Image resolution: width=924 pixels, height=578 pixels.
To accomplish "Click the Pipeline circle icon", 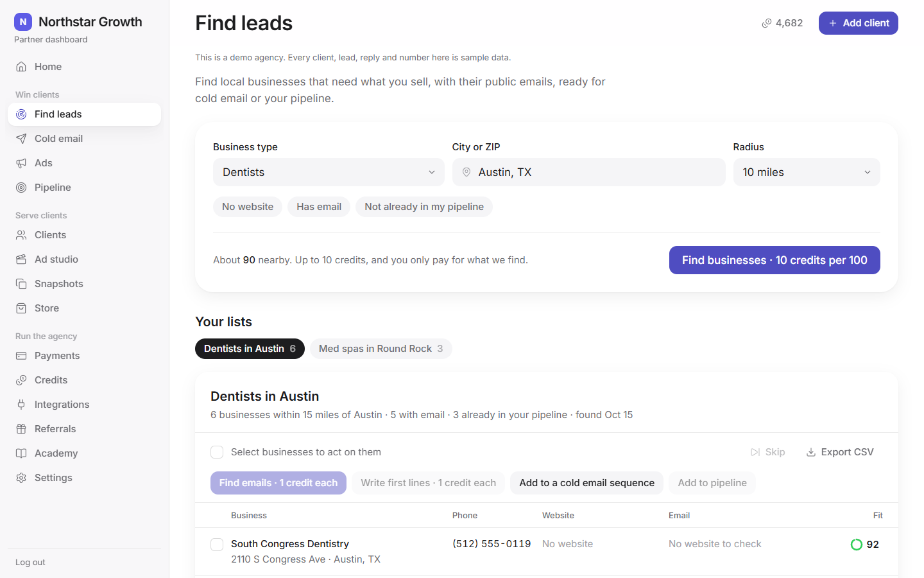I will coord(21,188).
